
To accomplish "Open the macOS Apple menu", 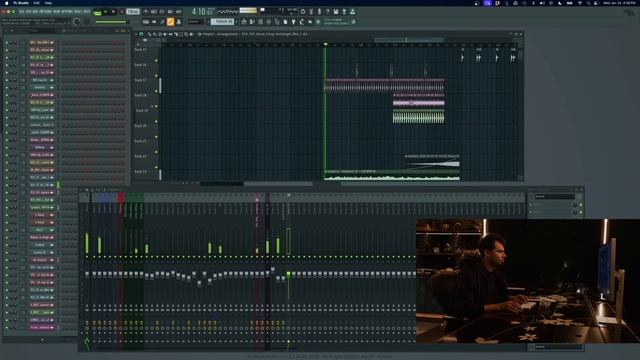I will tap(6, 3).
